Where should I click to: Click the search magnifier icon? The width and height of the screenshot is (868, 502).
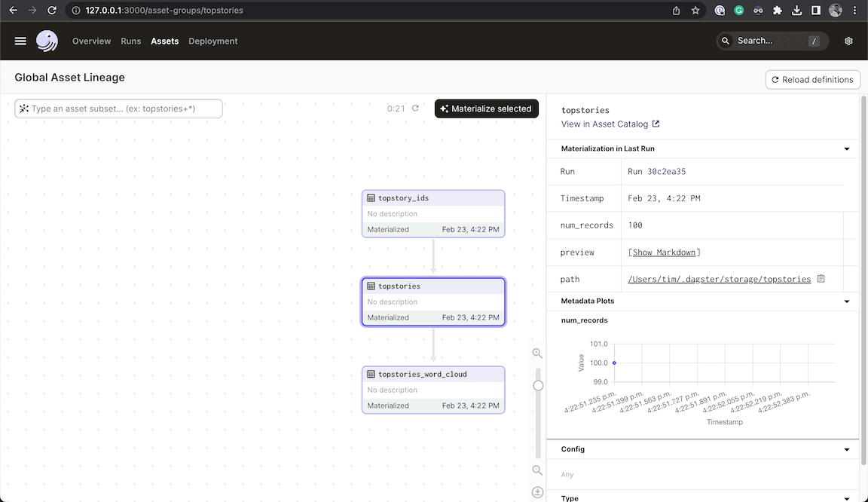[x=724, y=41]
